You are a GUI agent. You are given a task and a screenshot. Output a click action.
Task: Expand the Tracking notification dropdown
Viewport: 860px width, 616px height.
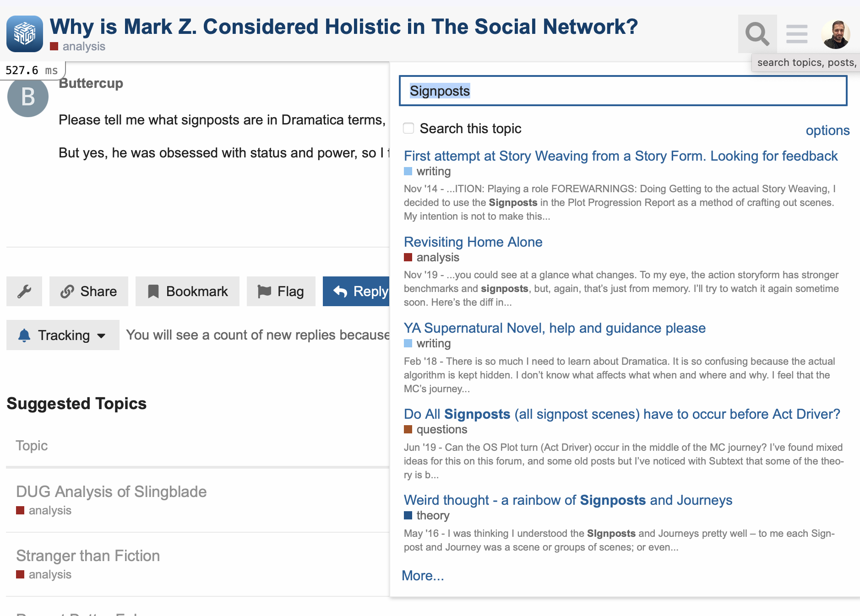tap(63, 335)
